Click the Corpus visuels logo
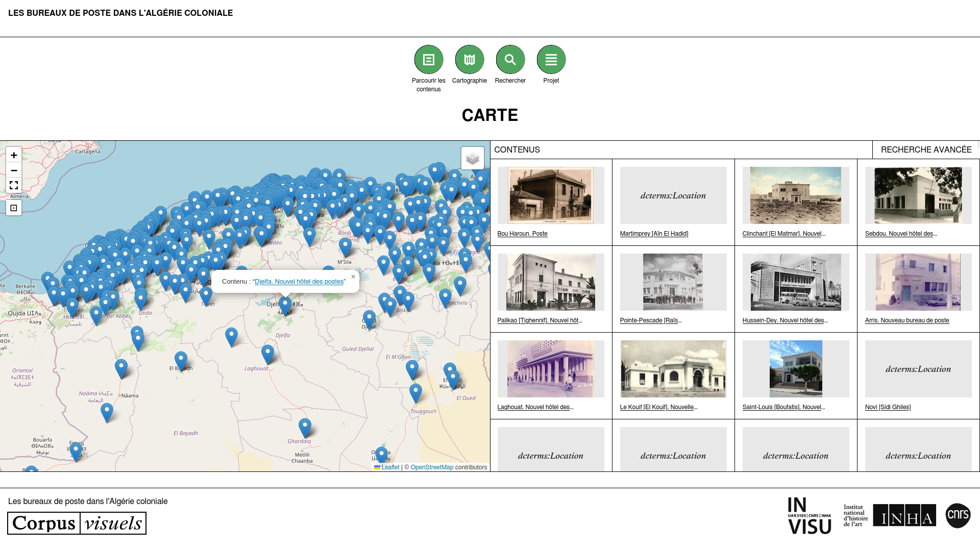 point(77,523)
